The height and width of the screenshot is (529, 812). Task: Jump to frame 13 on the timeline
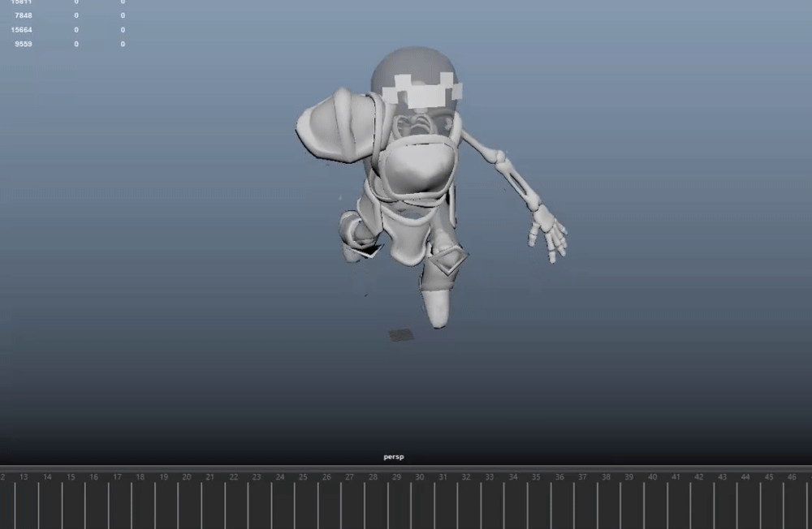pos(24,477)
